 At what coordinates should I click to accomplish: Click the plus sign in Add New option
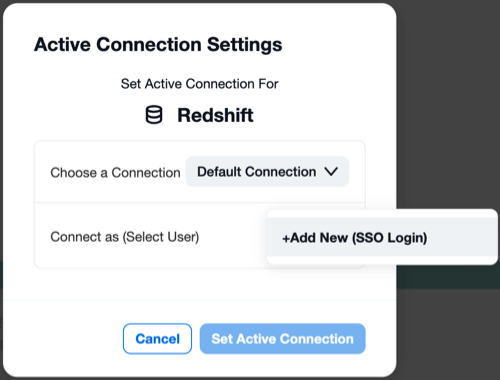click(x=286, y=239)
